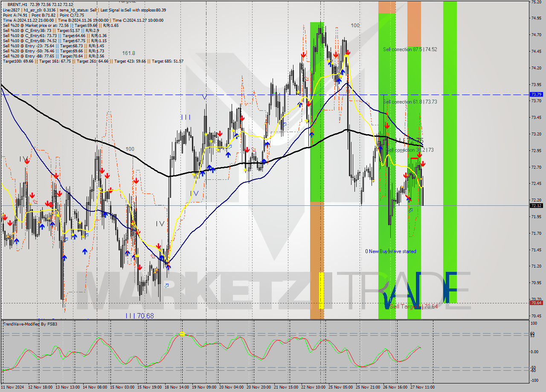Click the 73.20 price axis value

536,134
